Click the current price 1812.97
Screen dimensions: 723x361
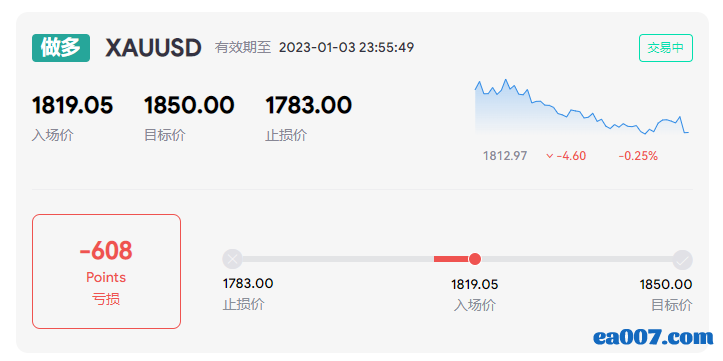[505, 156]
